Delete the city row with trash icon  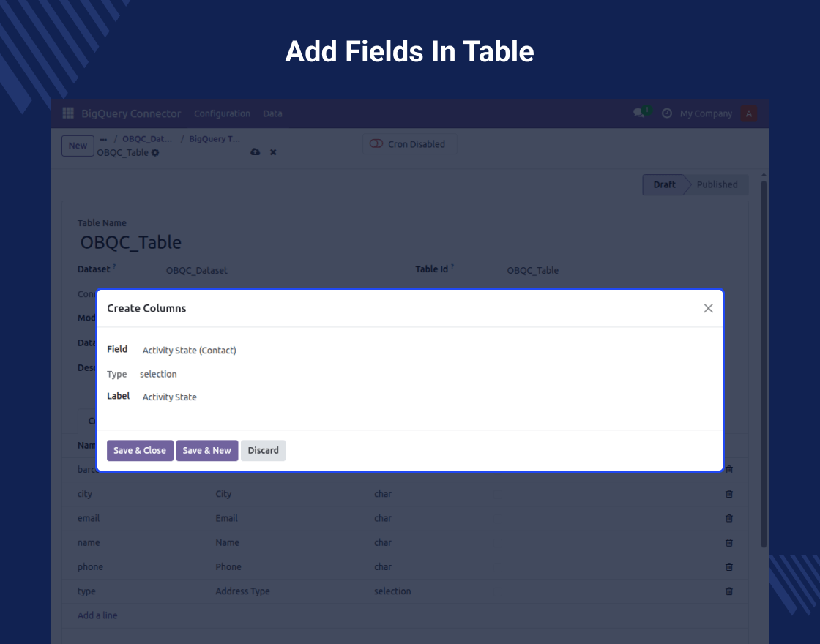click(x=729, y=494)
